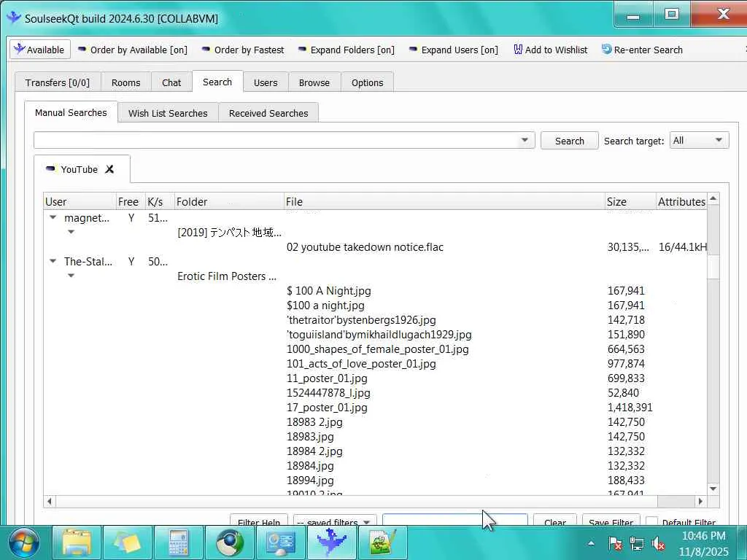This screenshot has height=560, width=747.
Task: Switch to the Rooms tab
Action: pos(125,82)
